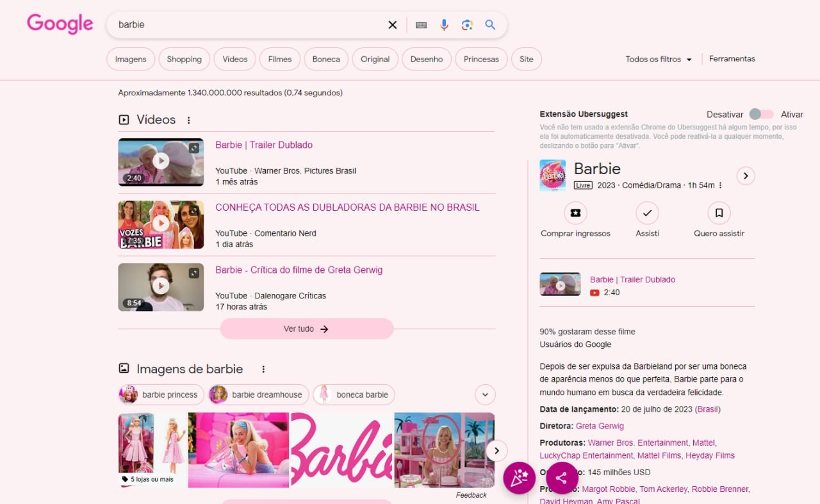Switch to the Shopping filter
The width and height of the screenshot is (820, 504).
(x=184, y=59)
